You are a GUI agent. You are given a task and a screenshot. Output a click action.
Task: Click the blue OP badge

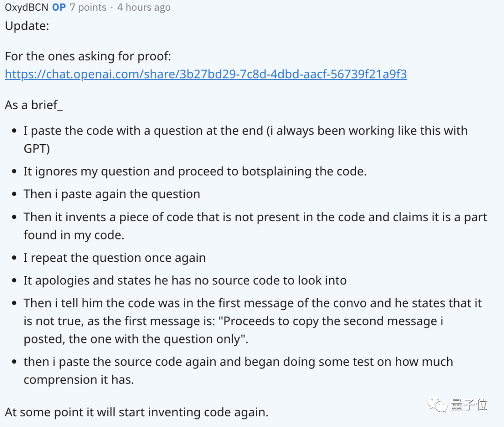pos(59,7)
